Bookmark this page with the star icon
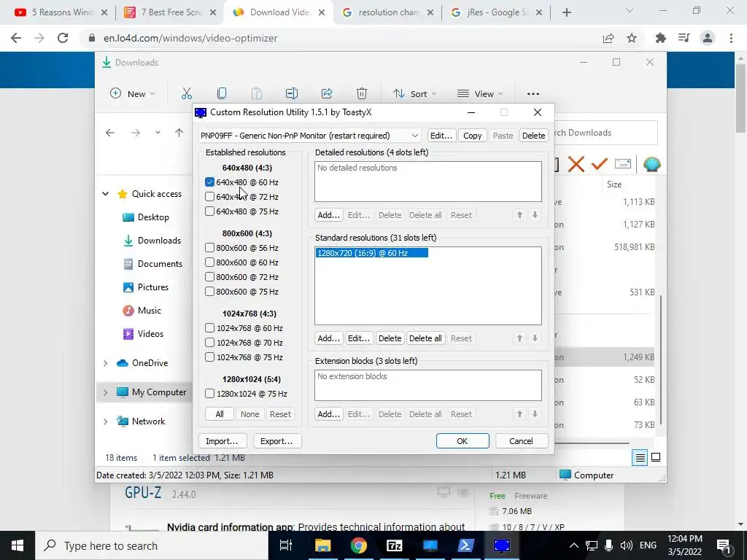747x560 pixels. [x=632, y=38]
